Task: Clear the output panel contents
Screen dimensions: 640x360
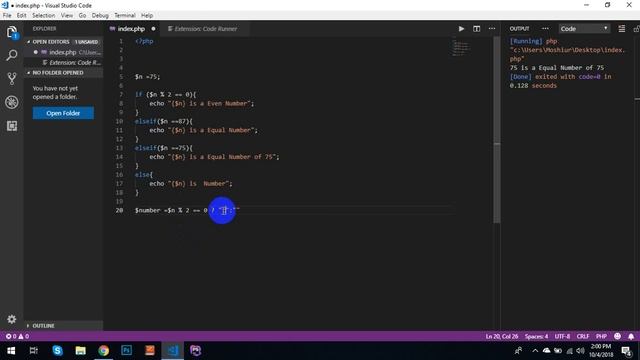Action: (x=622, y=29)
